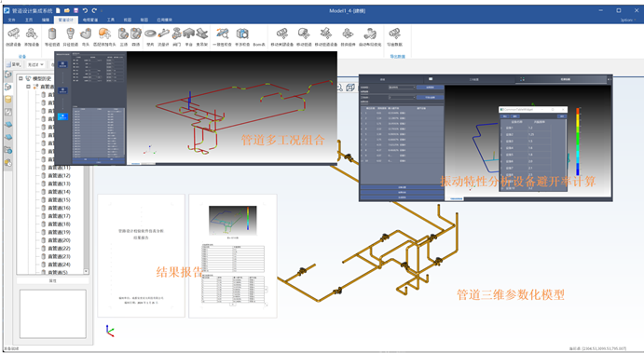Switch to the 编辑 edit tab
The height and width of the screenshot is (353, 644).
46,20
